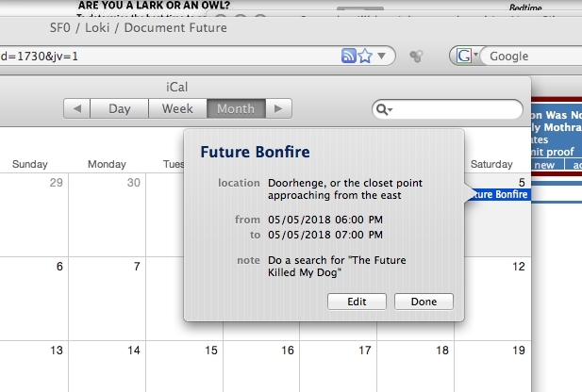
Task: Click the "new" link in the right sidebar
Action: pyautogui.click(x=544, y=165)
